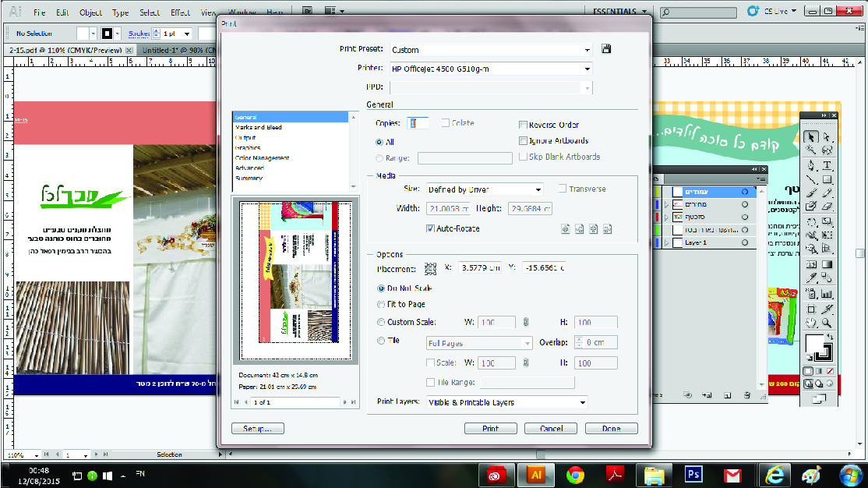Open the Edit menu
The height and width of the screenshot is (488, 868).
(x=62, y=12)
